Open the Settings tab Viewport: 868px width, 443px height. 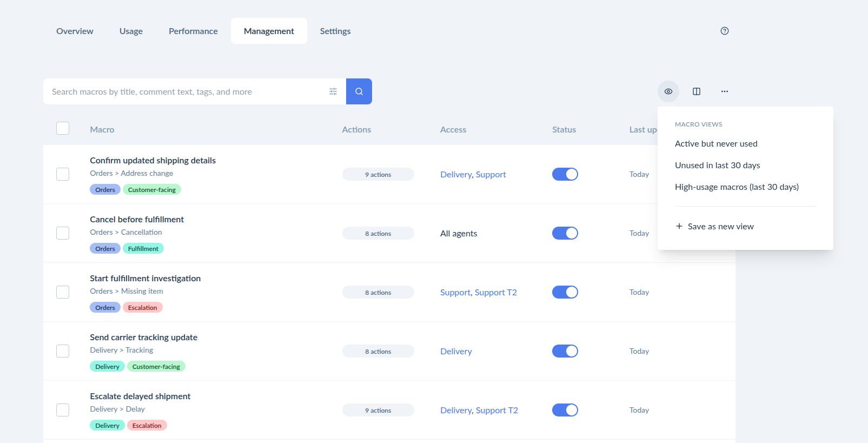point(335,31)
